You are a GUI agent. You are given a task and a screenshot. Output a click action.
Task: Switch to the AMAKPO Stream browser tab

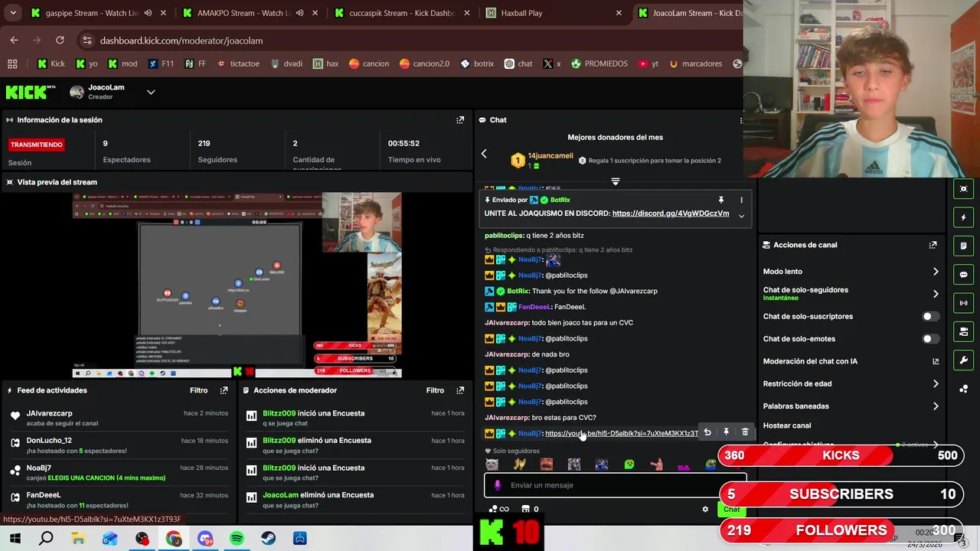243,13
